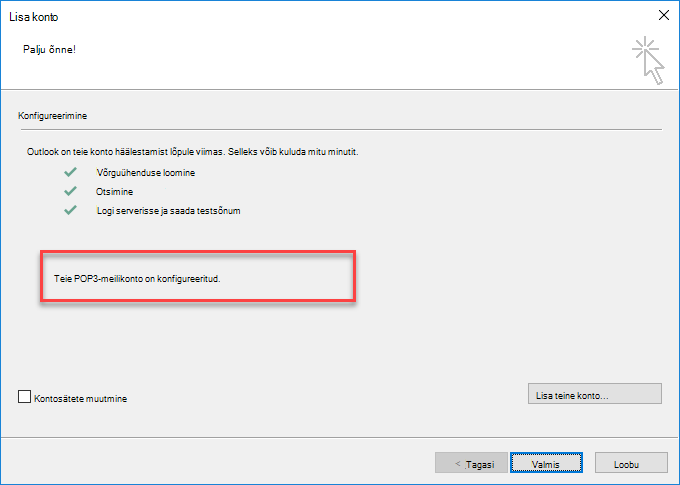Click the Lisa konto window title

pos(34,17)
